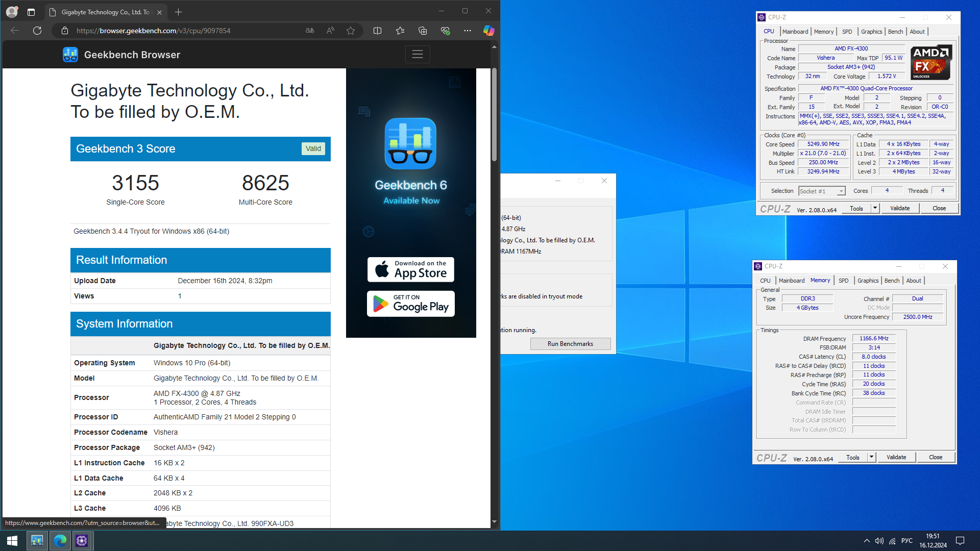Click the Geekbench 6 ad logo
The width and height of the screenshot is (980, 551).
(x=410, y=143)
